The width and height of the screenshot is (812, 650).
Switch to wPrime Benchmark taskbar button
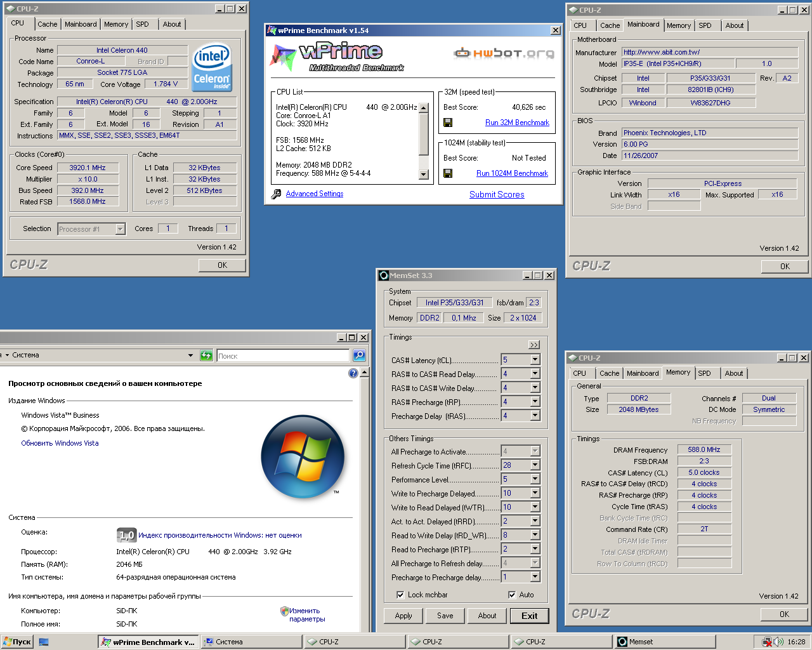tap(148, 642)
